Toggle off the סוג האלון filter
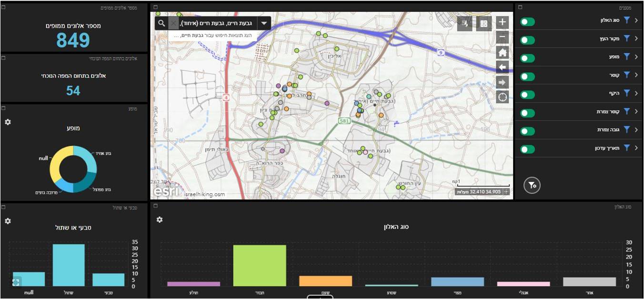Image resolution: width=644 pixels, height=299 pixels. point(527,22)
